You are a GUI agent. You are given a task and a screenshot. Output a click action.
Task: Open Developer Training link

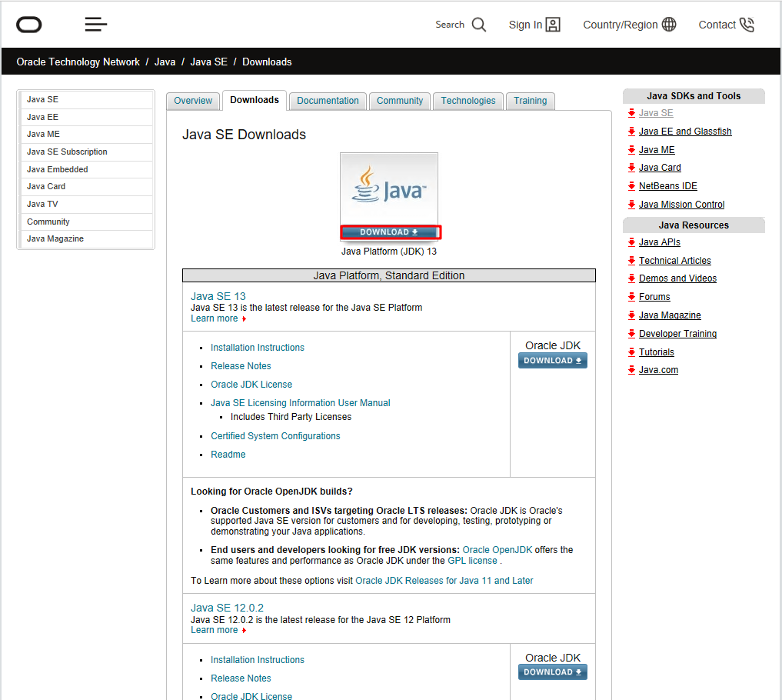tap(677, 334)
